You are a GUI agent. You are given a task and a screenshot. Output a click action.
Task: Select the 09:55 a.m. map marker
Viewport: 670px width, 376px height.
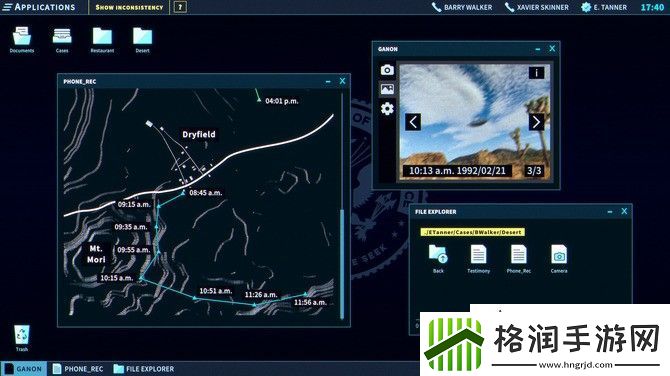[x=159, y=252]
